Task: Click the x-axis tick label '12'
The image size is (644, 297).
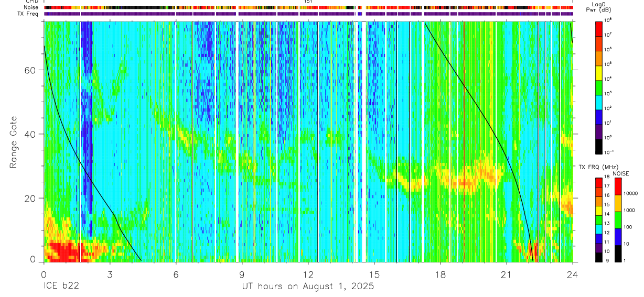Action: click(x=308, y=274)
